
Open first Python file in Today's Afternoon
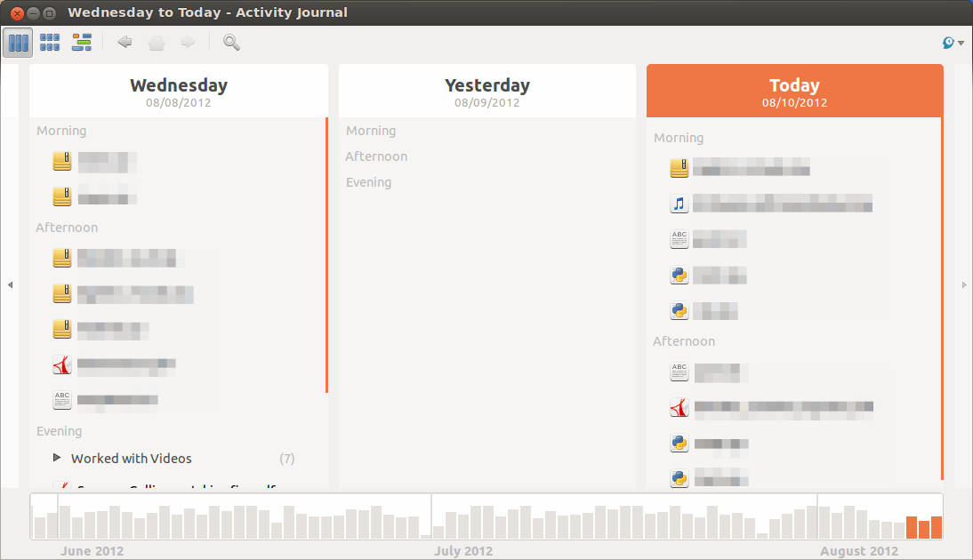709,444
